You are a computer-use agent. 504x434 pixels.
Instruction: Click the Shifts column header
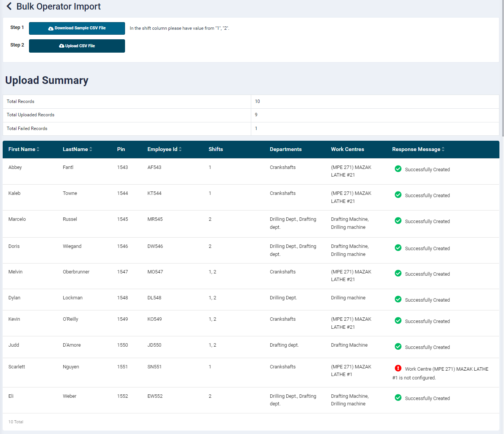215,149
